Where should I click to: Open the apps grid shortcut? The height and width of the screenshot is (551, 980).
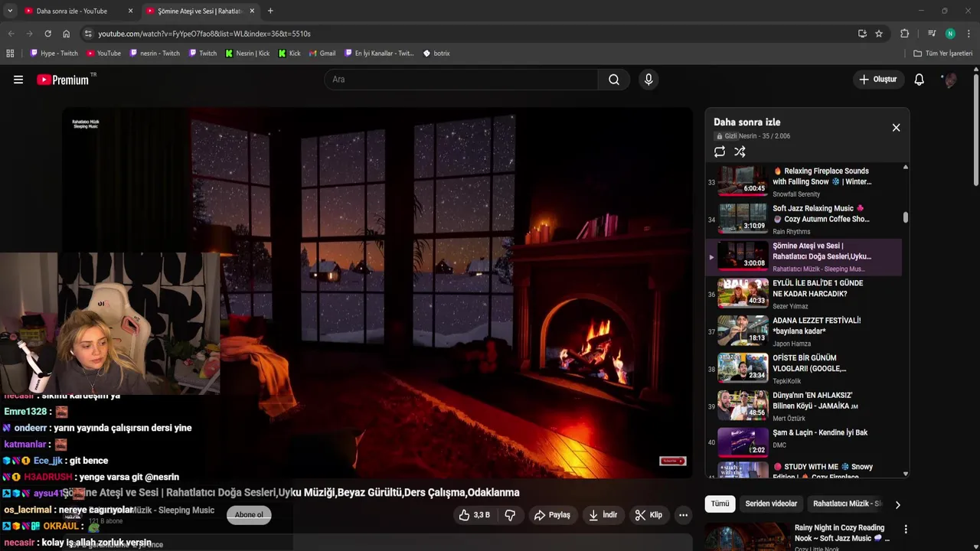point(10,54)
